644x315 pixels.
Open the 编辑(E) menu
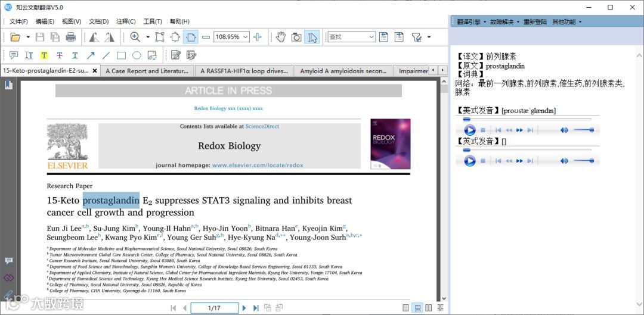[x=45, y=22]
